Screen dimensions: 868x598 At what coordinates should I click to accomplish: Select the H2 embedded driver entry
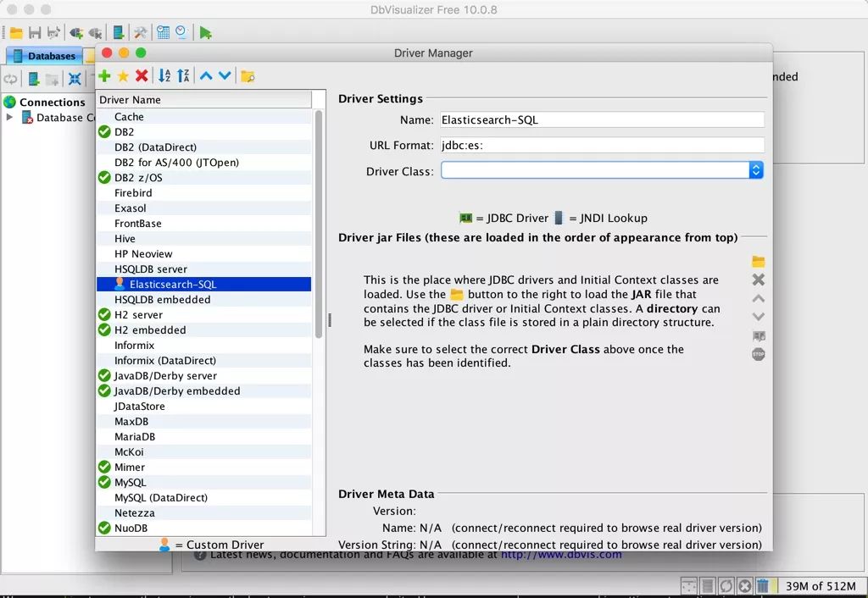[150, 330]
